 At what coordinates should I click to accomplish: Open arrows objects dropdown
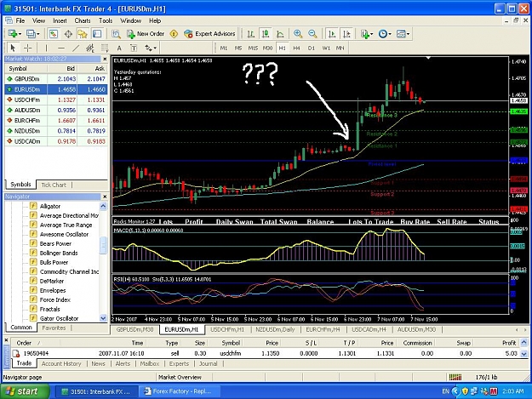pyautogui.click(x=151, y=48)
